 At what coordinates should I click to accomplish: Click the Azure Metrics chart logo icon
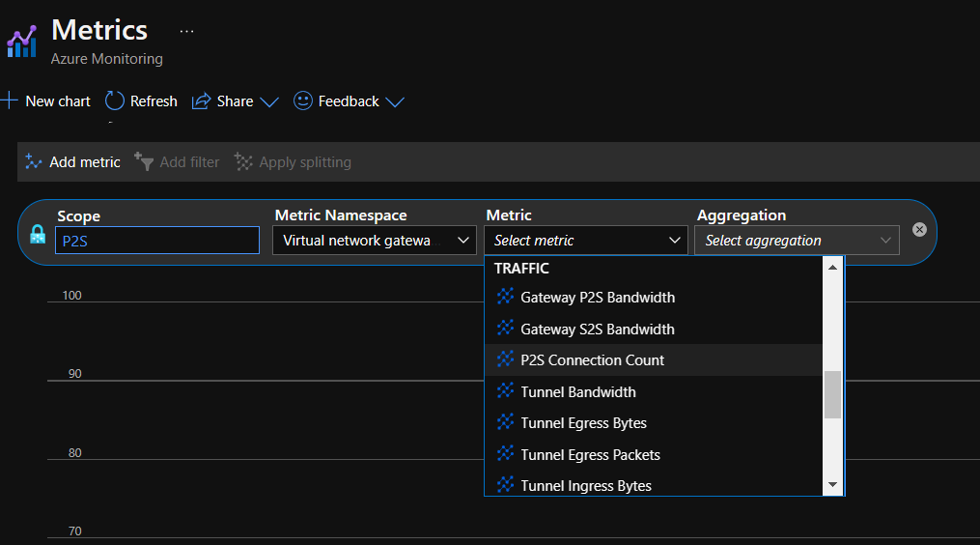point(22,43)
